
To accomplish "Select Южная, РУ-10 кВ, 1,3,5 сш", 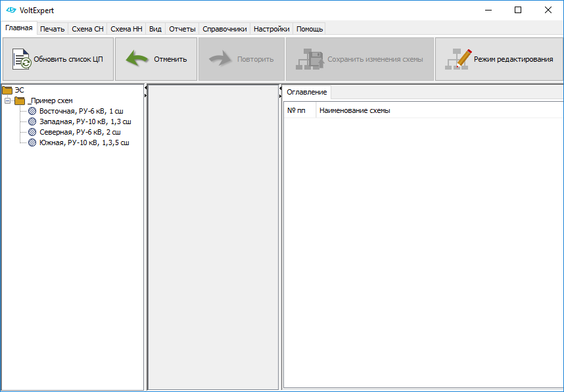I will pos(84,142).
